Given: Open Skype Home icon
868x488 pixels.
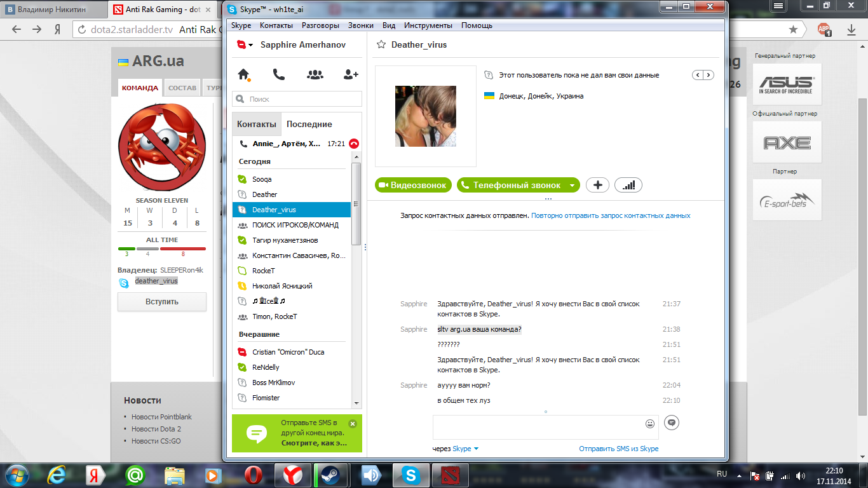Looking at the screenshot, I should 243,74.
